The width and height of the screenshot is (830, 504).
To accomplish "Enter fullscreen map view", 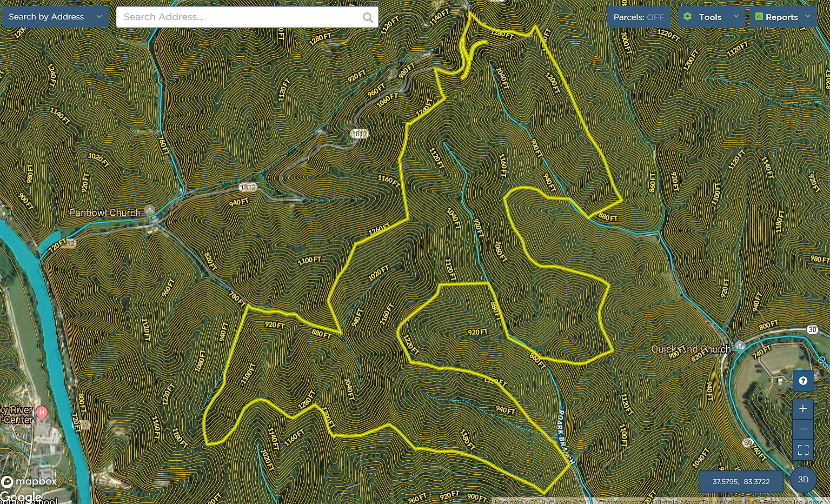I will [803, 449].
